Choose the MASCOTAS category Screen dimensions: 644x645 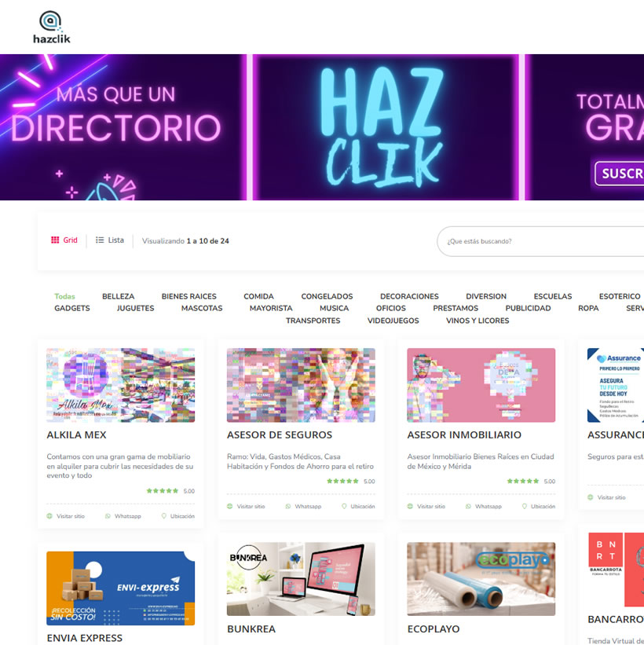tap(202, 309)
